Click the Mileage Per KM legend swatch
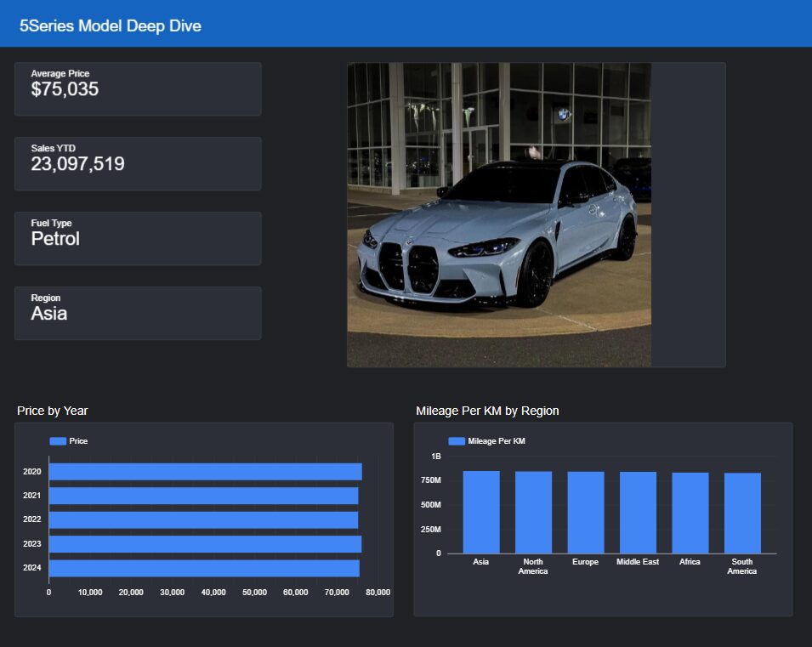The image size is (812, 647). point(457,441)
